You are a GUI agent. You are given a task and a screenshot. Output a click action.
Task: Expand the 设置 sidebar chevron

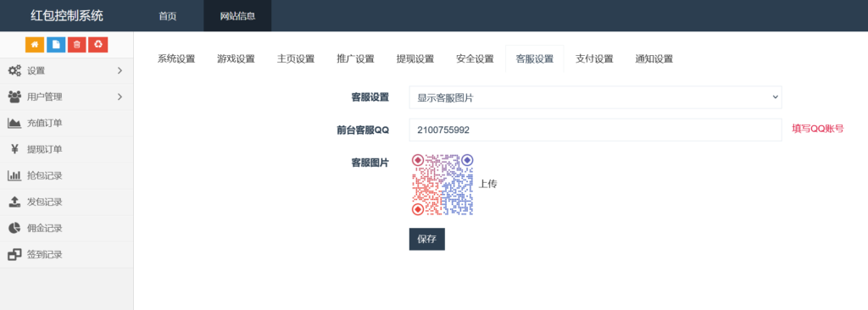[120, 71]
